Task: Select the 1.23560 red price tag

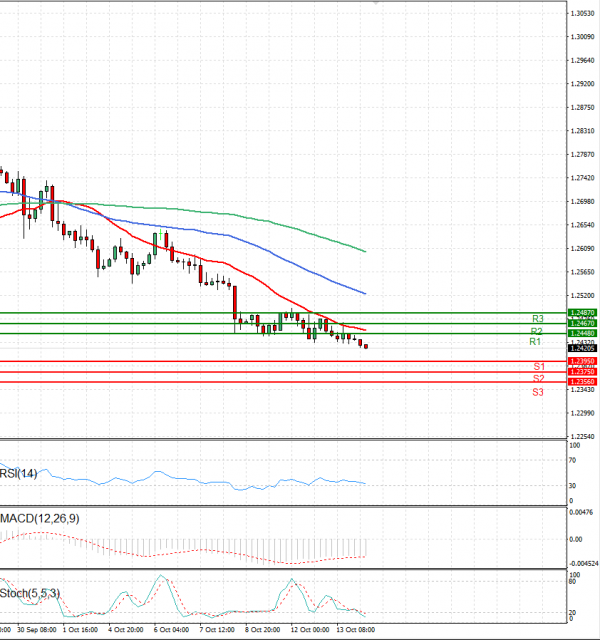Action: pyautogui.click(x=583, y=382)
